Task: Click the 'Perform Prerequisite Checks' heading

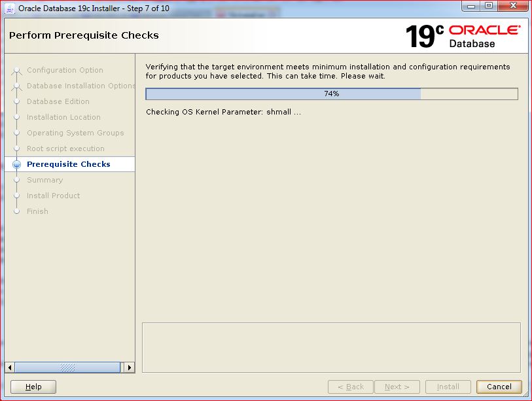Action: pos(84,35)
